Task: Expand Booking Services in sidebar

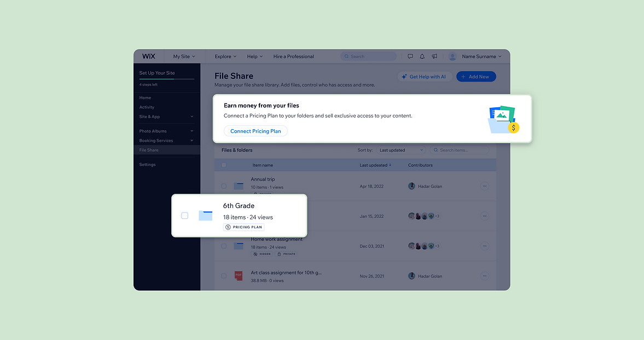Action: [166, 141]
